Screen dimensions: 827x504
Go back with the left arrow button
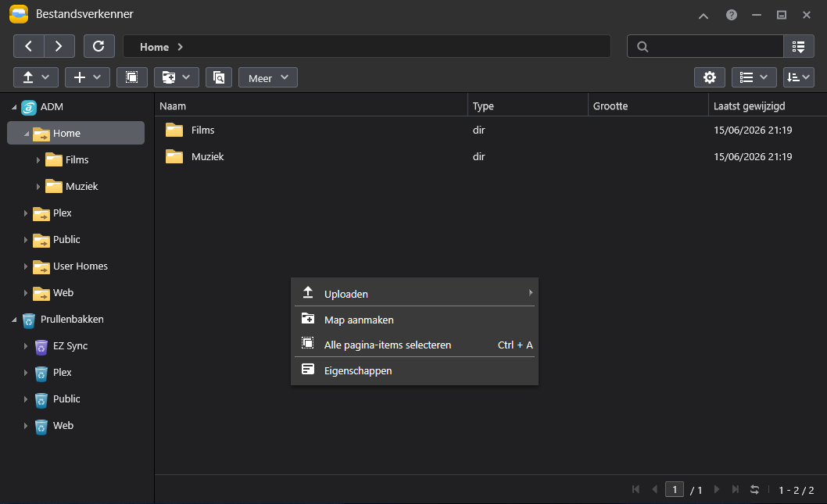click(28, 46)
